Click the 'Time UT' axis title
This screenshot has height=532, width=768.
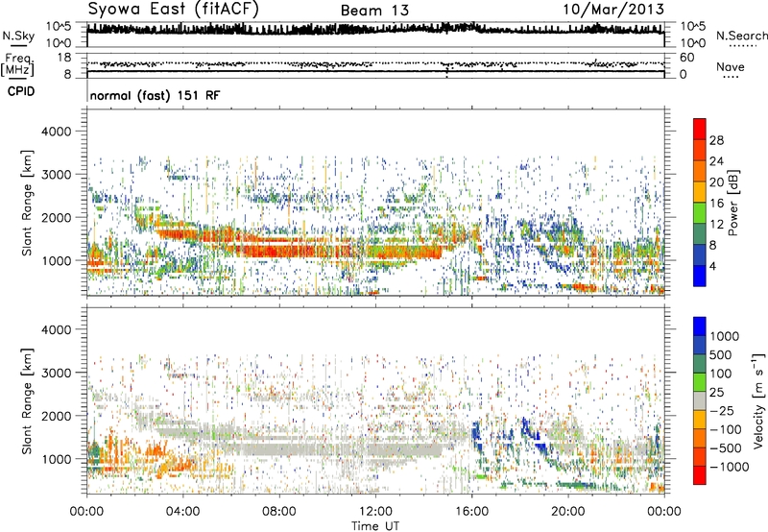coord(375,525)
